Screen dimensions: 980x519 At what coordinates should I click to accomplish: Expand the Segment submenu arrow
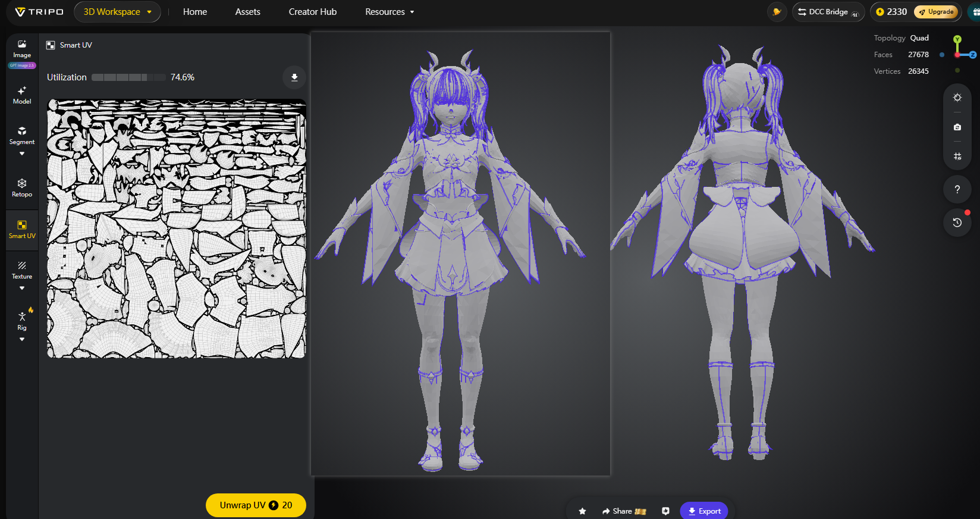coord(22,154)
